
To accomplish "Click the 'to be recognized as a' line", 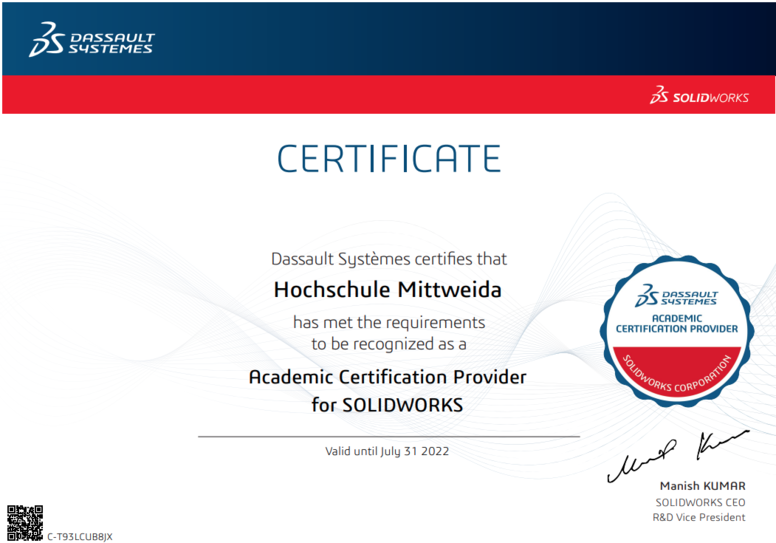I will [388, 343].
